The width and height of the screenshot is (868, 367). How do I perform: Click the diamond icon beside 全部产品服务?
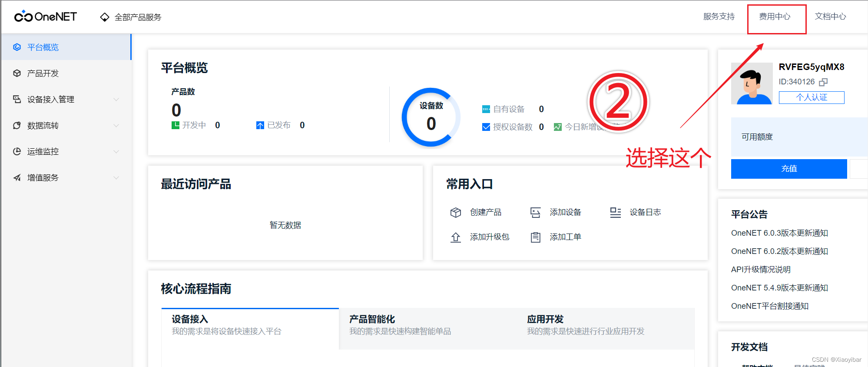105,17
